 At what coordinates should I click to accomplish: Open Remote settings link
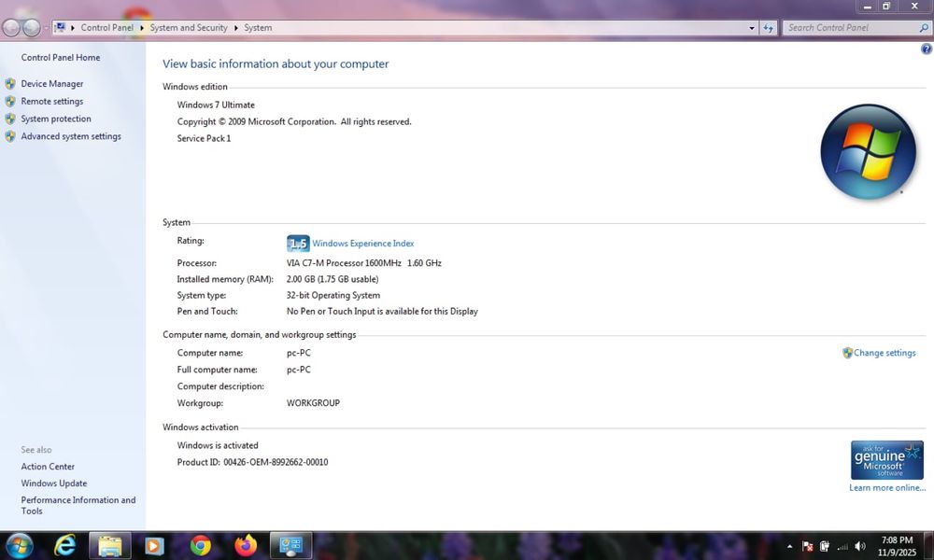pyautogui.click(x=51, y=101)
